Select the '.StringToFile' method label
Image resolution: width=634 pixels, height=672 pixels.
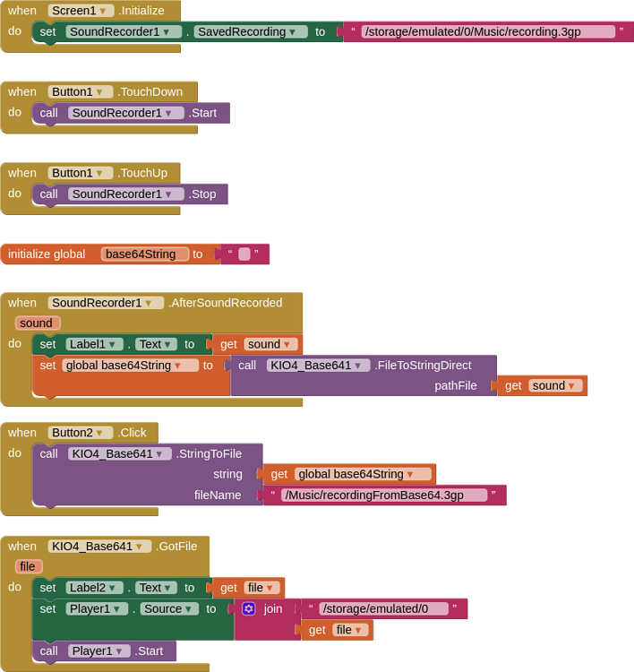click(x=209, y=453)
